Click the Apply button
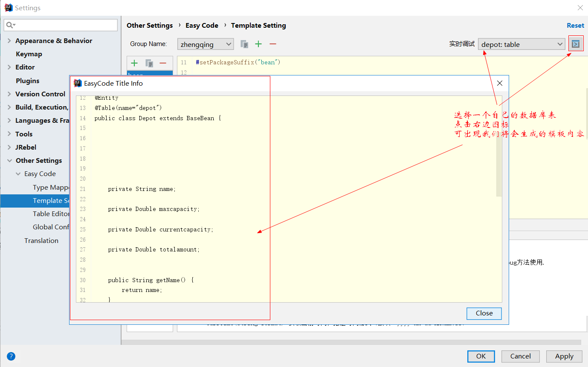 [564, 356]
